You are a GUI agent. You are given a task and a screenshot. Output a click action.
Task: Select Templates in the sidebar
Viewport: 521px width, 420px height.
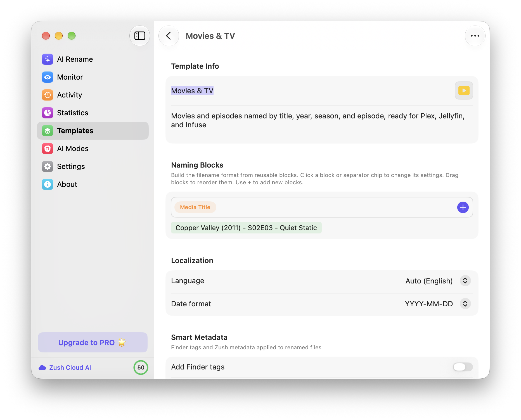point(93,131)
